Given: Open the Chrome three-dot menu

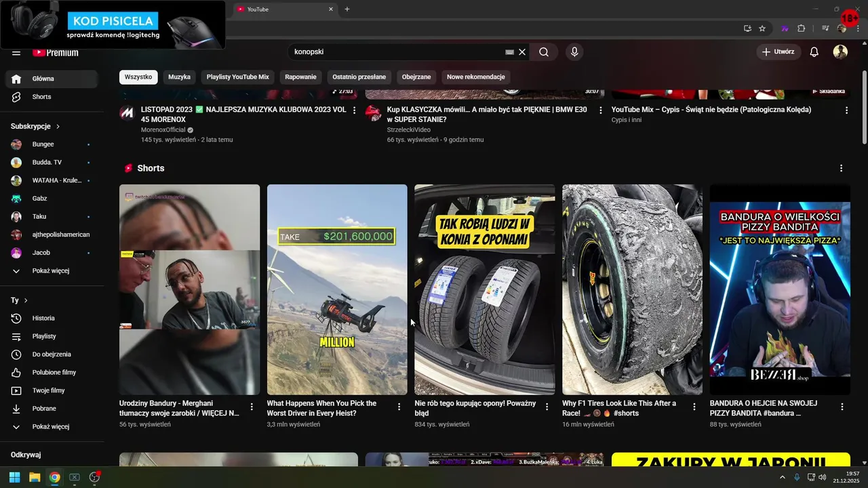Looking at the screenshot, I should (858, 28).
